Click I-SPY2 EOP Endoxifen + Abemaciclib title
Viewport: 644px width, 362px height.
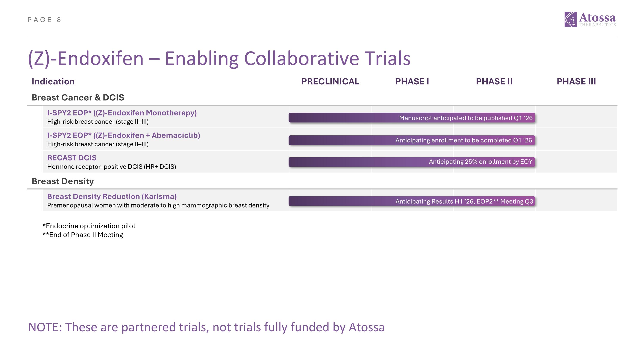(x=123, y=135)
